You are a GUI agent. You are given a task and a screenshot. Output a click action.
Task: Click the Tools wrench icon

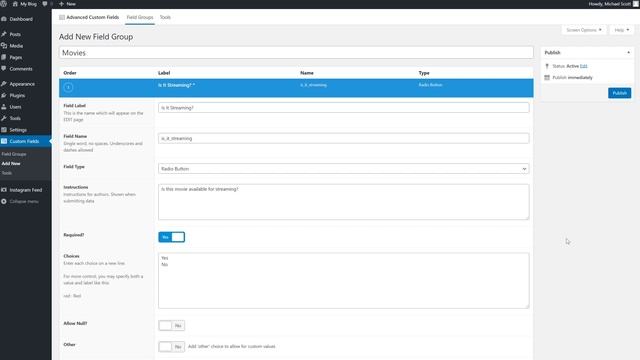pos(4,118)
